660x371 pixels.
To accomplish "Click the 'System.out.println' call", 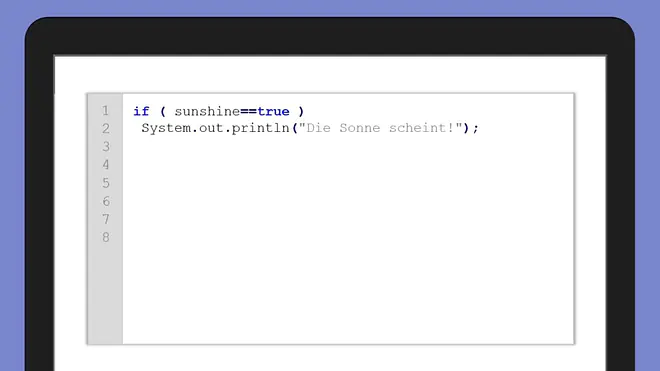I will 216,128.
